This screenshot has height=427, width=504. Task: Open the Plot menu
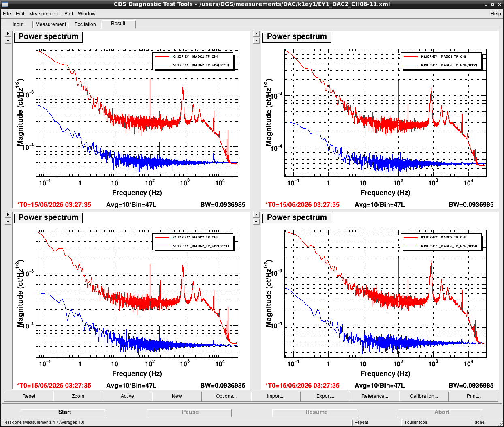[x=68, y=14]
